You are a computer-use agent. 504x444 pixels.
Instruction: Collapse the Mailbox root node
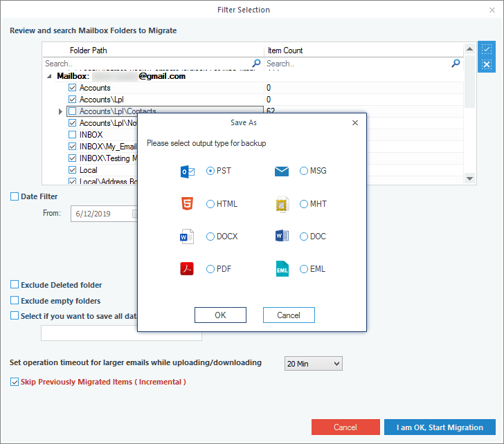tap(49, 77)
